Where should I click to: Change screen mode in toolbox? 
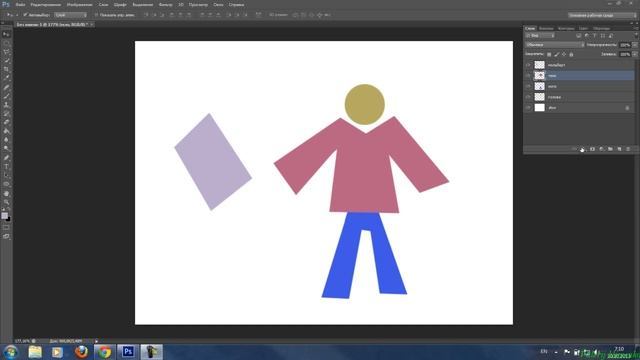6,236
